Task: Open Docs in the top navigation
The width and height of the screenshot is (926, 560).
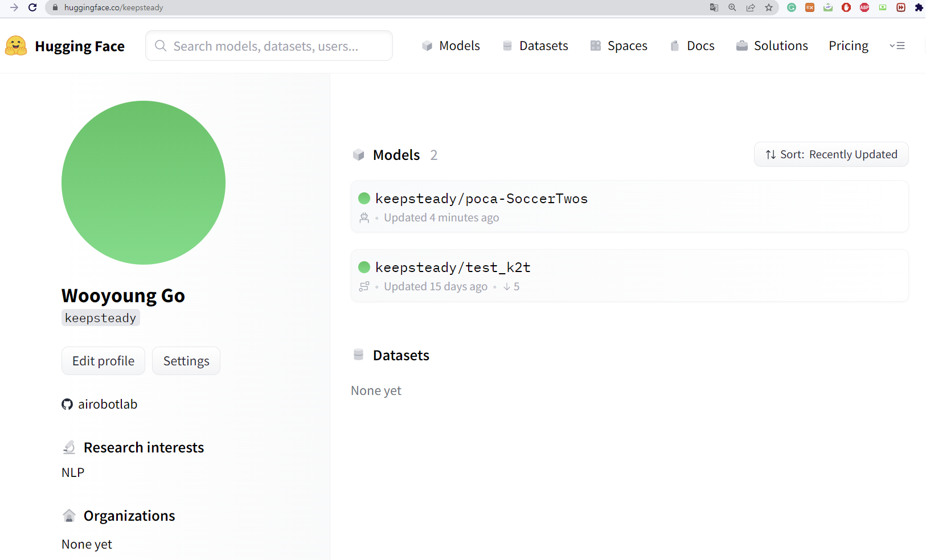Action: coord(692,46)
